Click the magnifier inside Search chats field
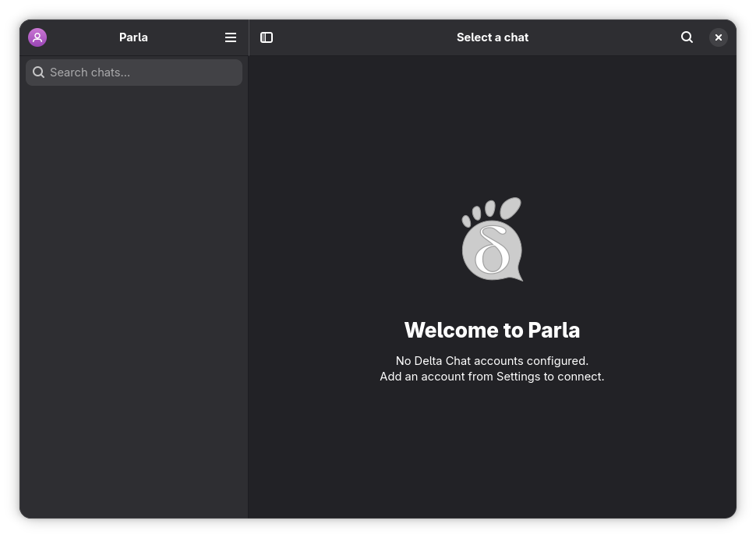Viewport: 756px width, 538px height. point(38,73)
